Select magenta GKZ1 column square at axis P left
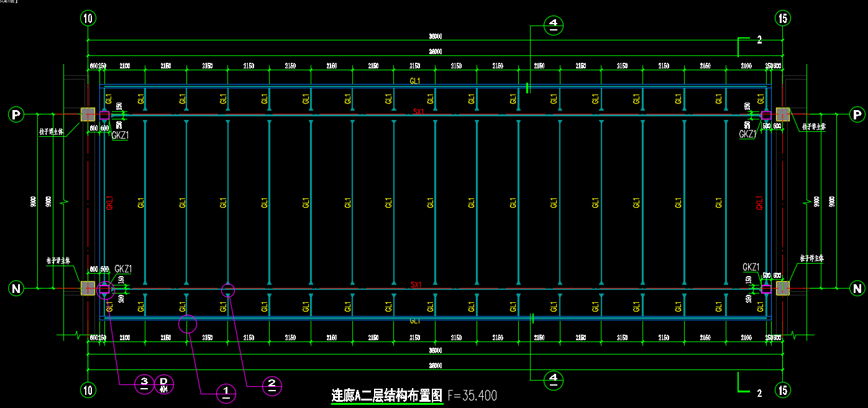Screen dimensions: 868x408 (104, 115)
